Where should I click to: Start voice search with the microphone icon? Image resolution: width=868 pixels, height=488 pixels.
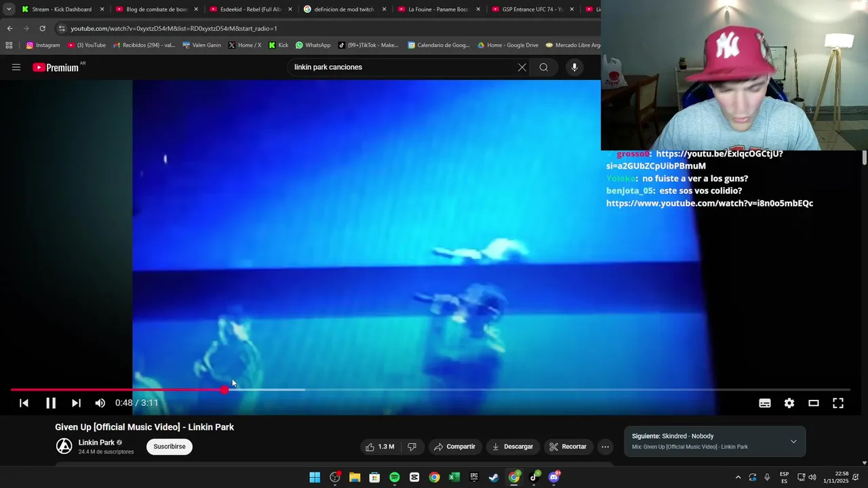pos(574,67)
